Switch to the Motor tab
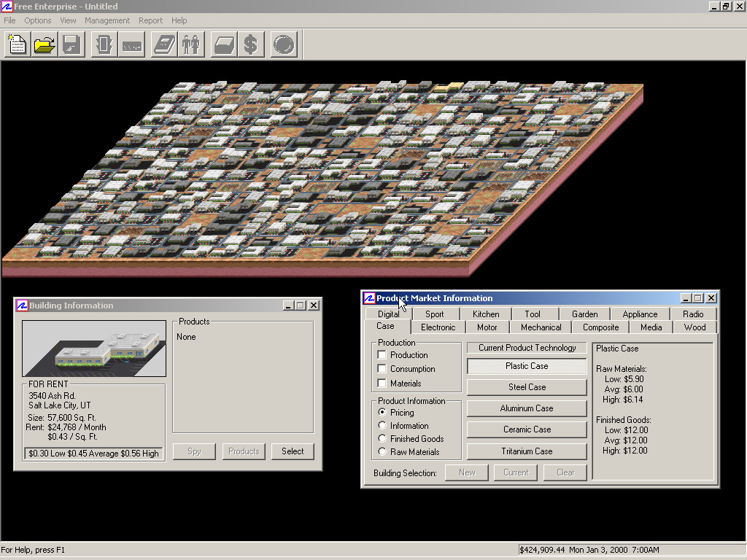The width and height of the screenshot is (747, 560). pos(487,327)
